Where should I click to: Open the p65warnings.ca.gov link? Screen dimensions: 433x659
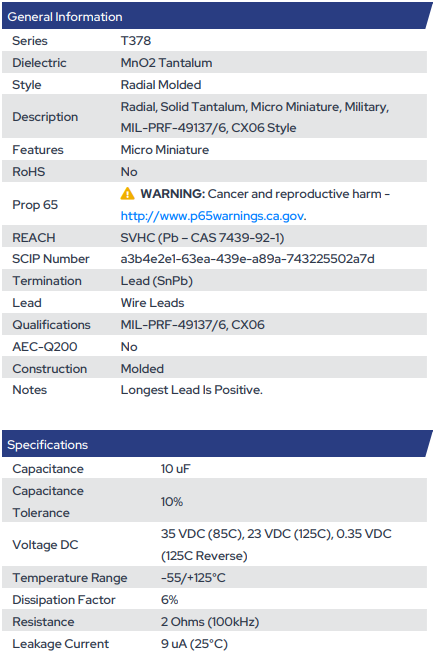(x=213, y=216)
